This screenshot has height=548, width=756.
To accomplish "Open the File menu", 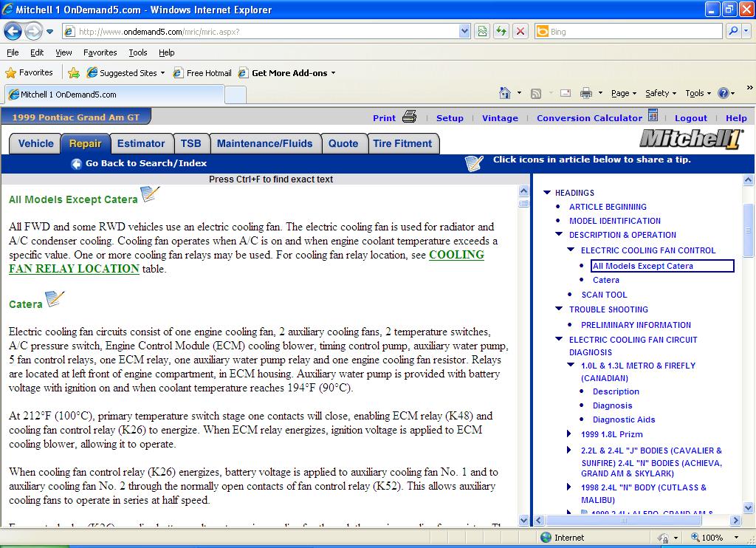I will point(13,52).
